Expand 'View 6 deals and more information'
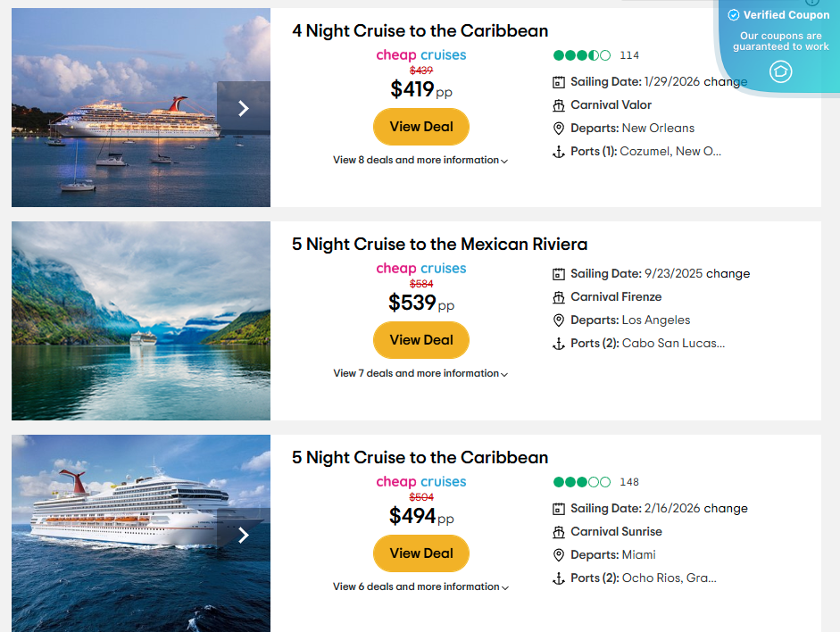 (x=420, y=586)
